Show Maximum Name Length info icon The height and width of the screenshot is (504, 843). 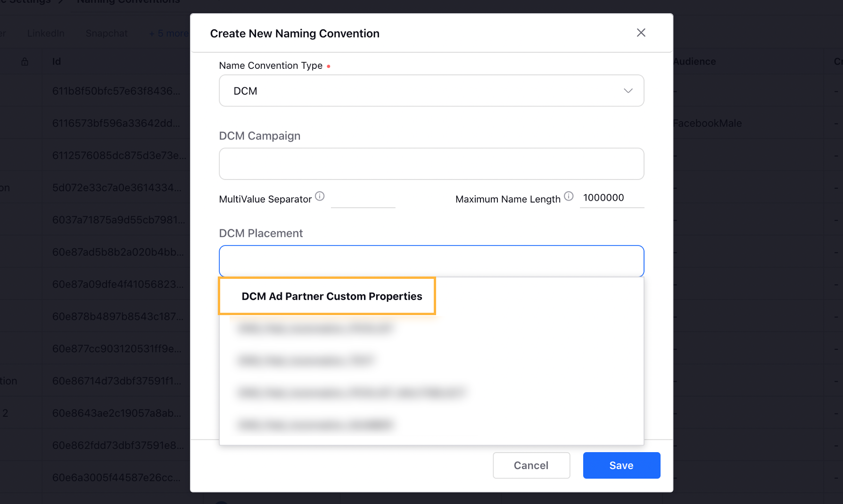coord(569,196)
